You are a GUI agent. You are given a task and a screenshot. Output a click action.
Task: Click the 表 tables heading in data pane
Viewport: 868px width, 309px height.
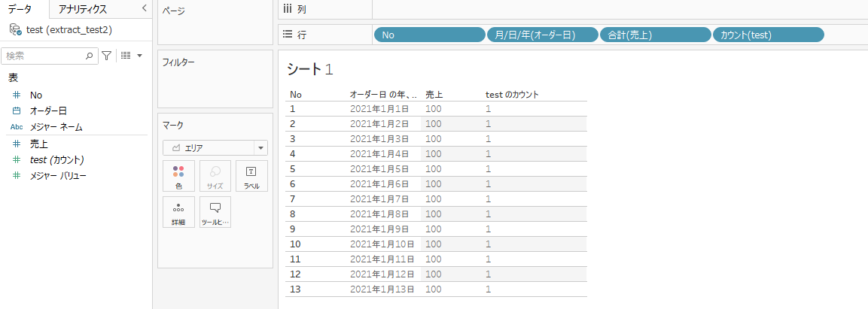click(13, 78)
